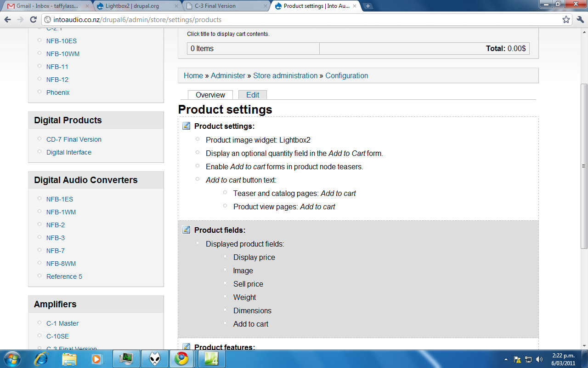Click the Home breadcrumb link
588x368 pixels.
coord(193,75)
